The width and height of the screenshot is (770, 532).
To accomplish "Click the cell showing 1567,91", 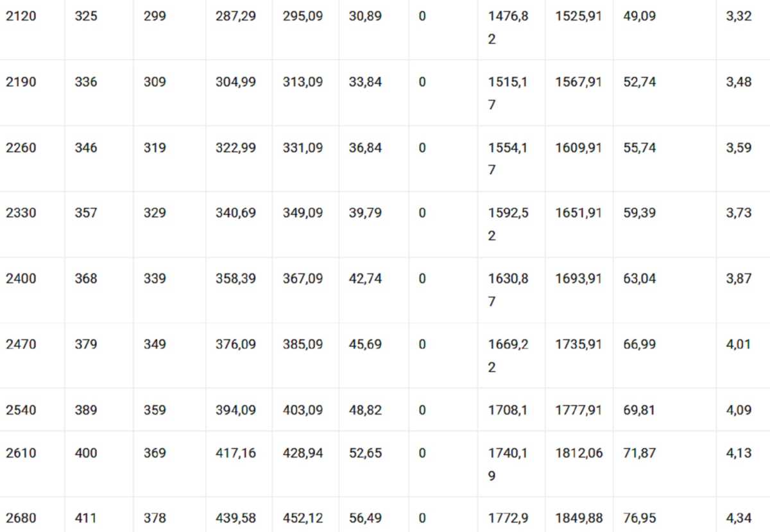I will point(579,92).
